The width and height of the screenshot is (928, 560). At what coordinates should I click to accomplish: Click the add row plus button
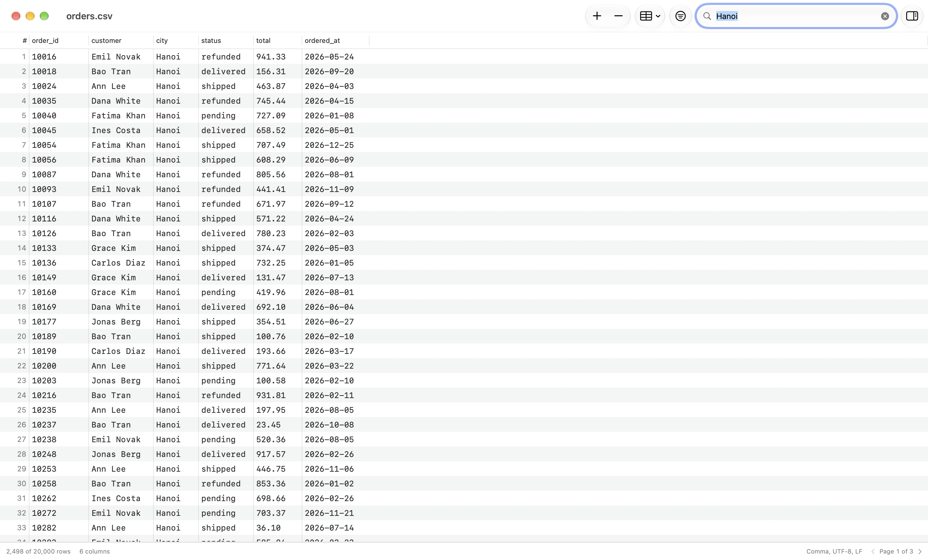tap(597, 16)
